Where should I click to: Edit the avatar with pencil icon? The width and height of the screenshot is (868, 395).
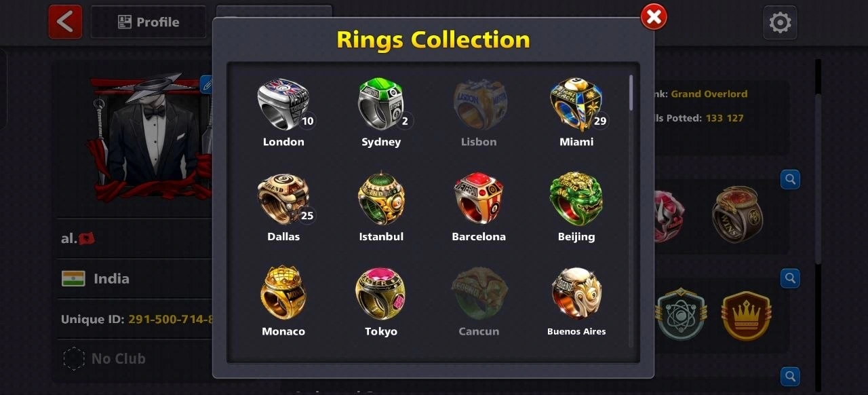[x=208, y=84]
